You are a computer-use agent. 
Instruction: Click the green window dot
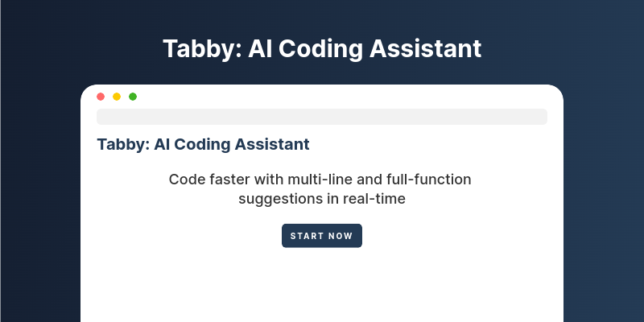(133, 97)
